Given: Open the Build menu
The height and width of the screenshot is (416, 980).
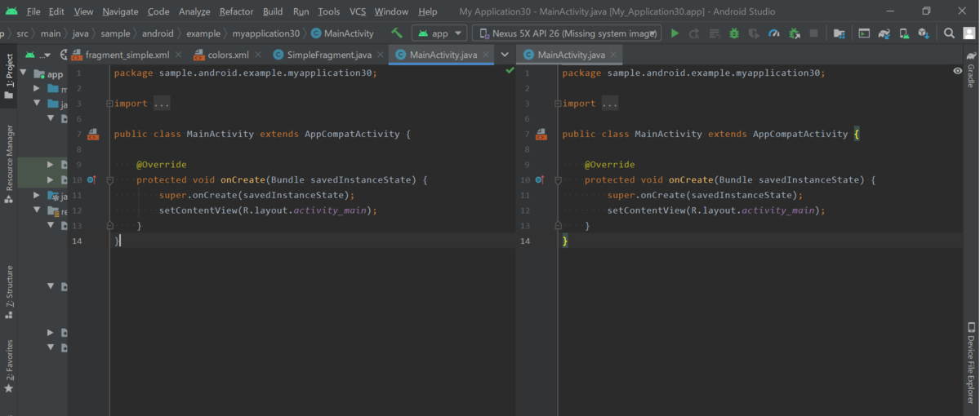Looking at the screenshot, I should point(273,11).
